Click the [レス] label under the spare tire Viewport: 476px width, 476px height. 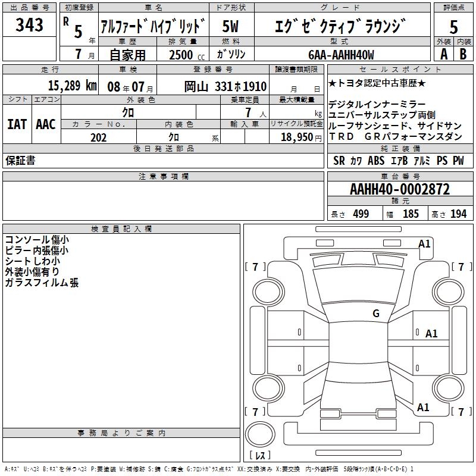(260, 455)
